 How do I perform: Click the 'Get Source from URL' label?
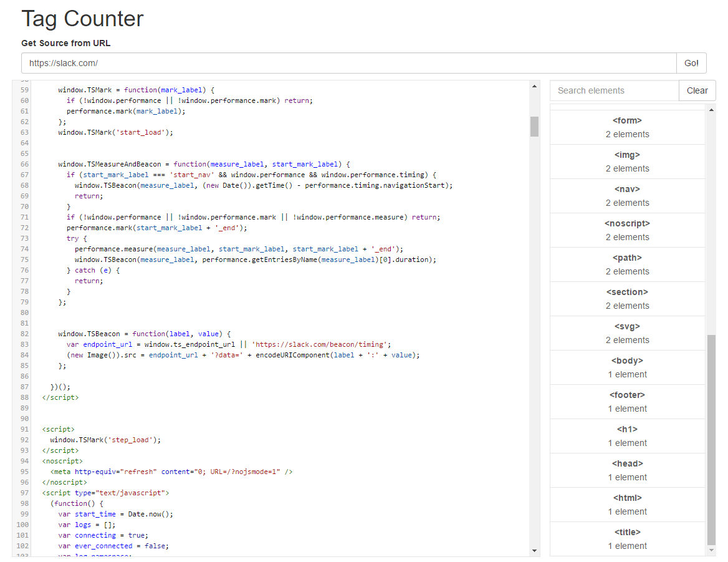[66, 43]
